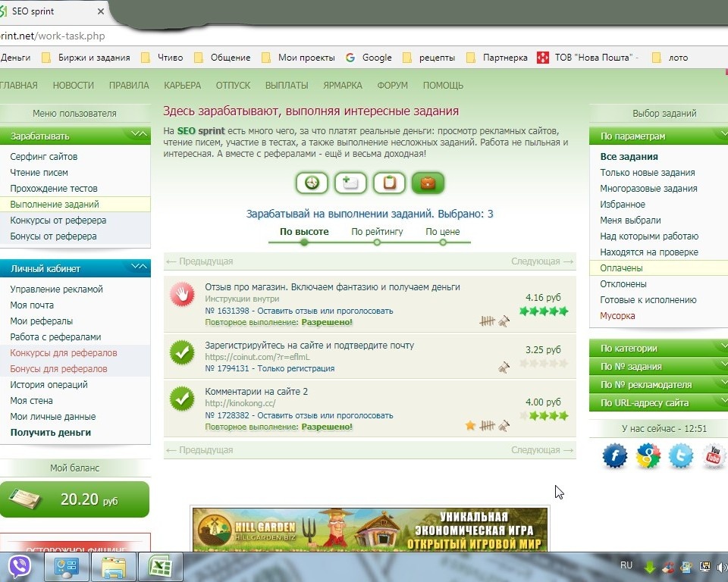
Task: Close the SEO sprint browser tab
Action: 100,11
